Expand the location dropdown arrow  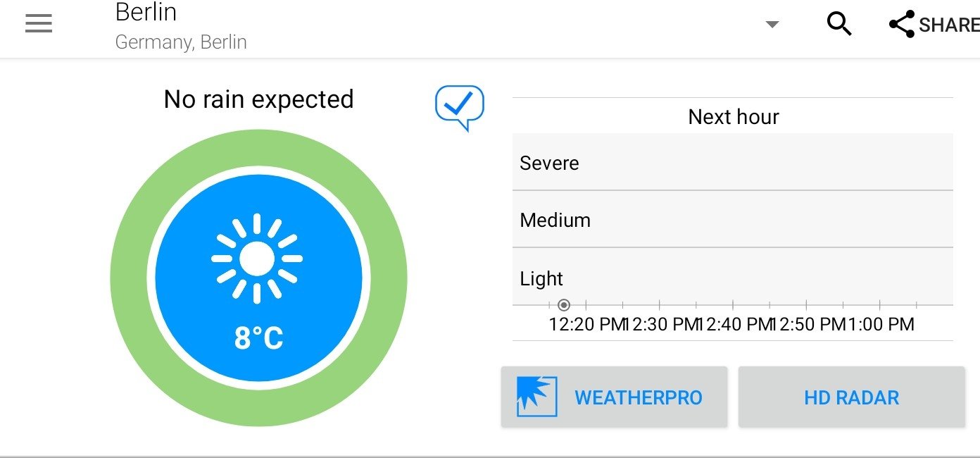772,25
